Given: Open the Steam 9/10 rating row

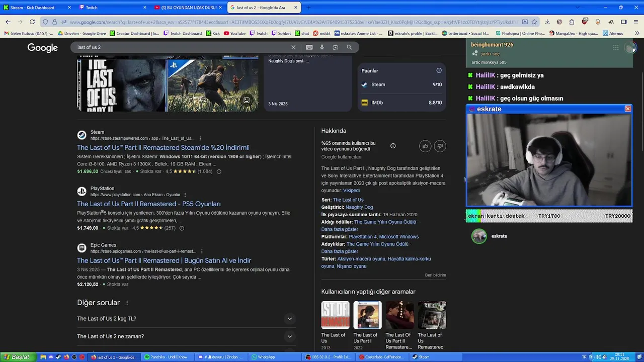Looking at the screenshot, I should click(x=401, y=84).
